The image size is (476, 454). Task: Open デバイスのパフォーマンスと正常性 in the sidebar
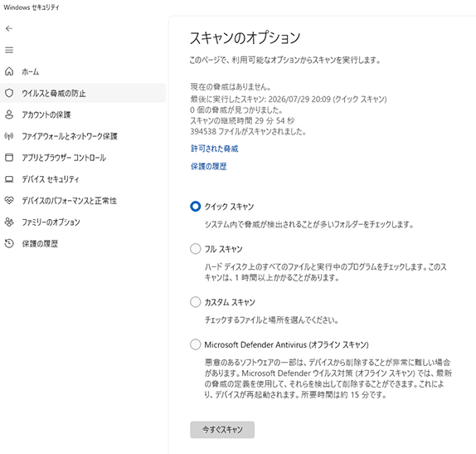[83, 201]
